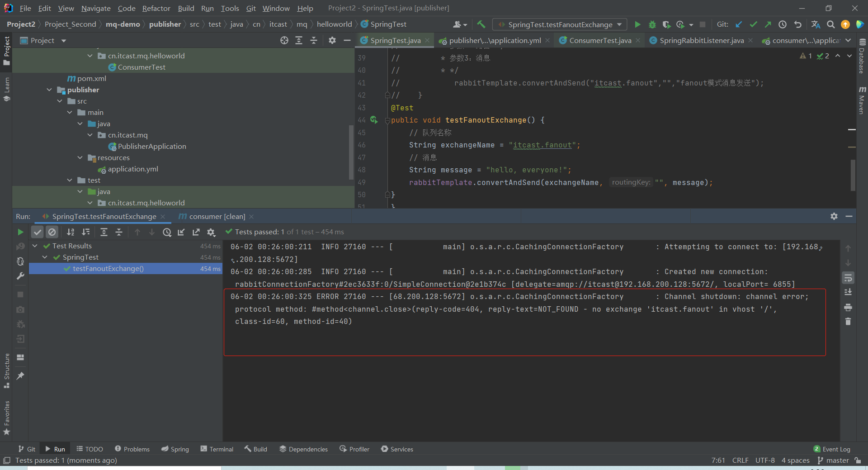Sort test results alphabetically

71,232
